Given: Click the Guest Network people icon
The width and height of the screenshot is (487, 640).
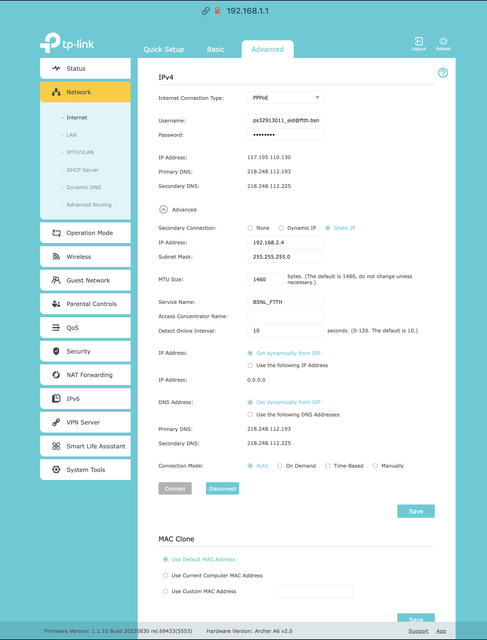Looking at the screenshot, I should tap(56, 280).
